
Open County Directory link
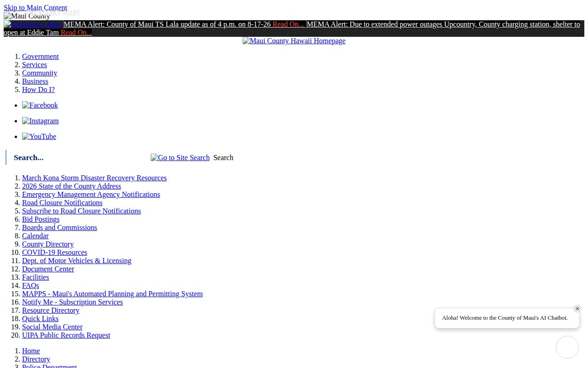pyautogui.click(x=48, y=244)
